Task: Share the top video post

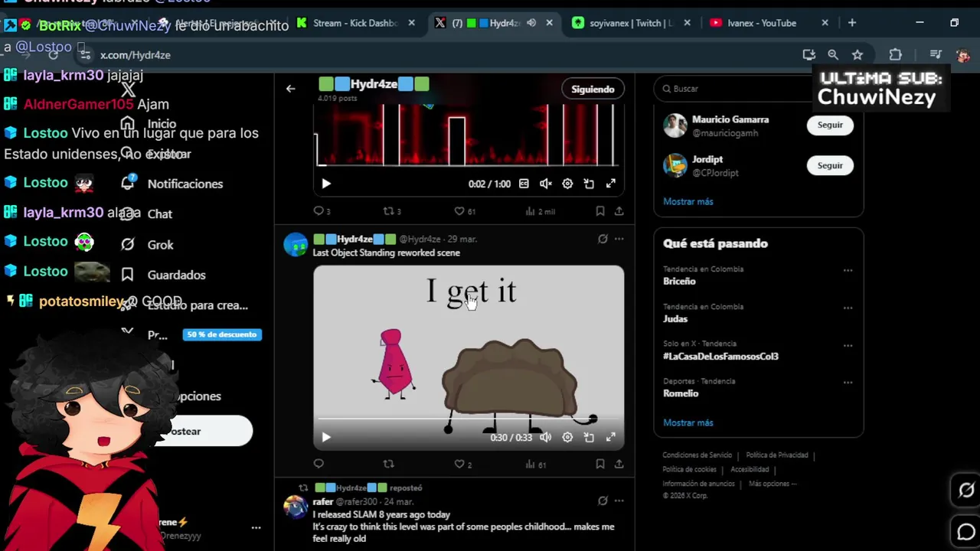Action: [x=619, y=211]
